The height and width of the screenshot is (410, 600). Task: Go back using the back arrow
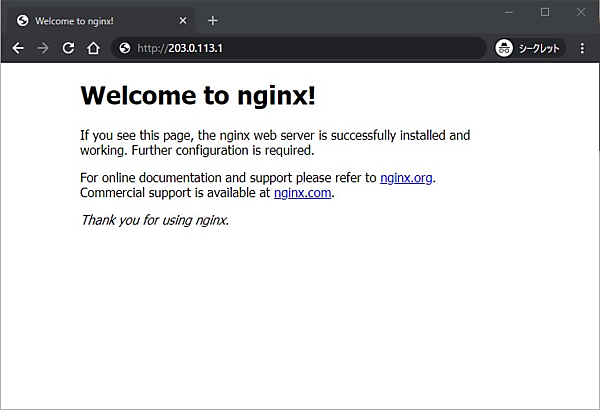click(17, 48)
